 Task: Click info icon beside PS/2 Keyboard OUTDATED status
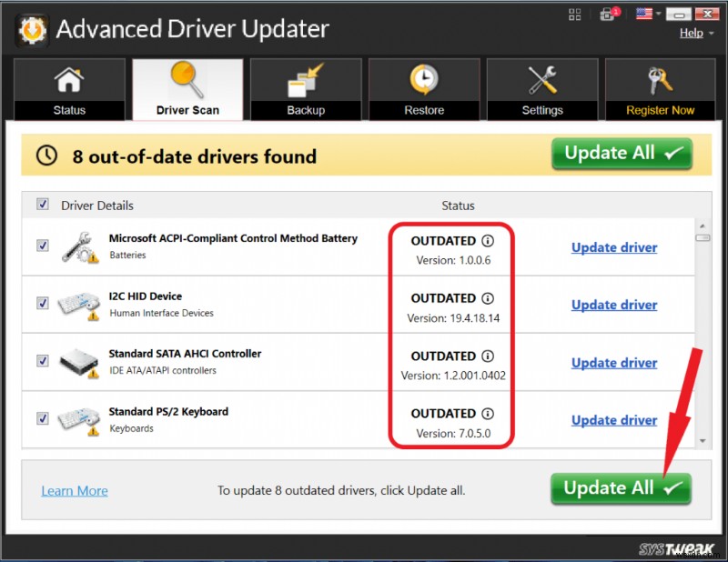(x=488, y=414)
